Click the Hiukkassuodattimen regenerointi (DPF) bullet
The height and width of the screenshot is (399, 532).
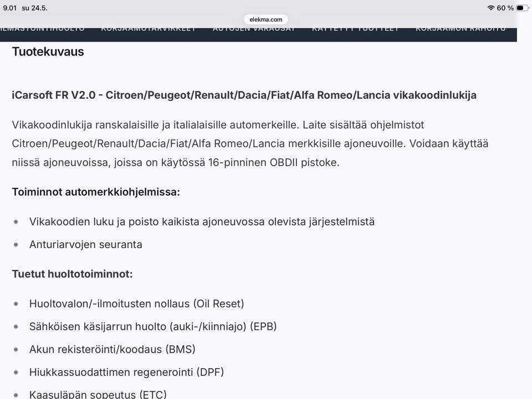pyautogui.click(x=126, y=372)
